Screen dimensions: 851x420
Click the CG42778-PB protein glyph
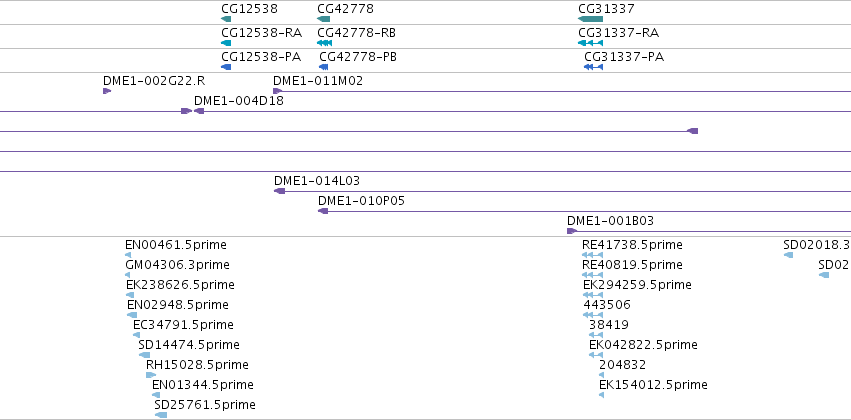pos(323,67)
